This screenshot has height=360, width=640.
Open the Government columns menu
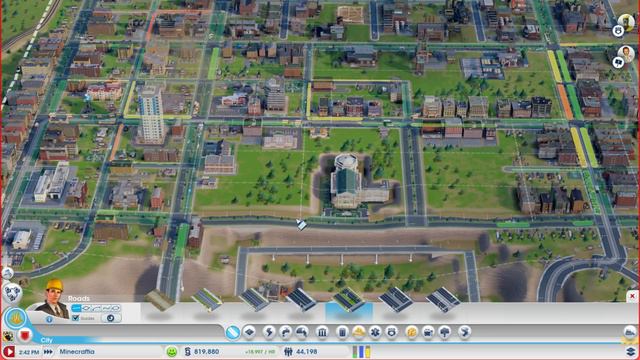(322, 332)
